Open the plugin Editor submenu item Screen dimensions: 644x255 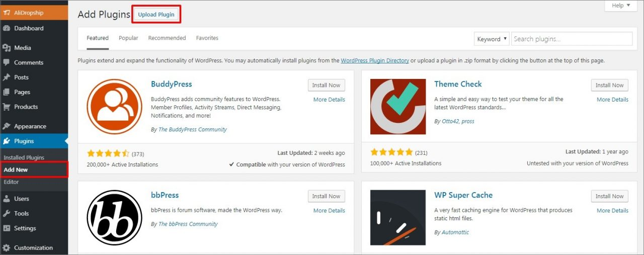click(11, 182)
